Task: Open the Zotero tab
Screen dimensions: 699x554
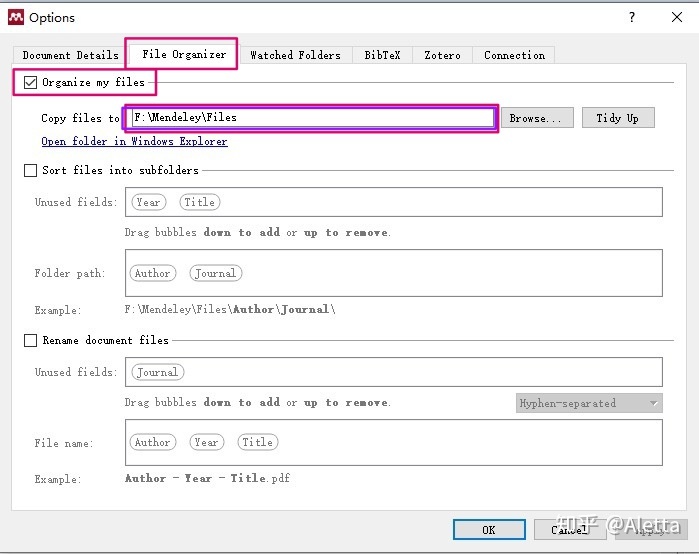Action: click(442, 55)
